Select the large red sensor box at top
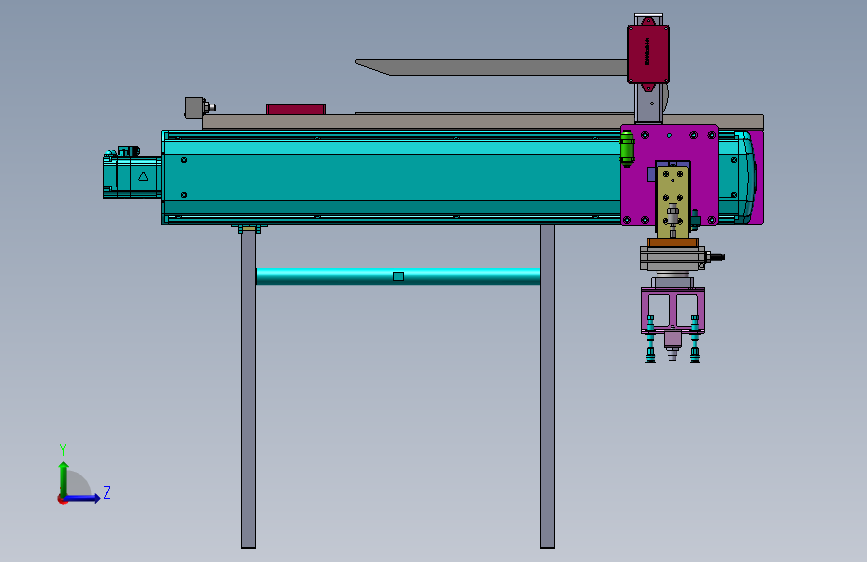This screenshot has width=867, height=562. 648,54
